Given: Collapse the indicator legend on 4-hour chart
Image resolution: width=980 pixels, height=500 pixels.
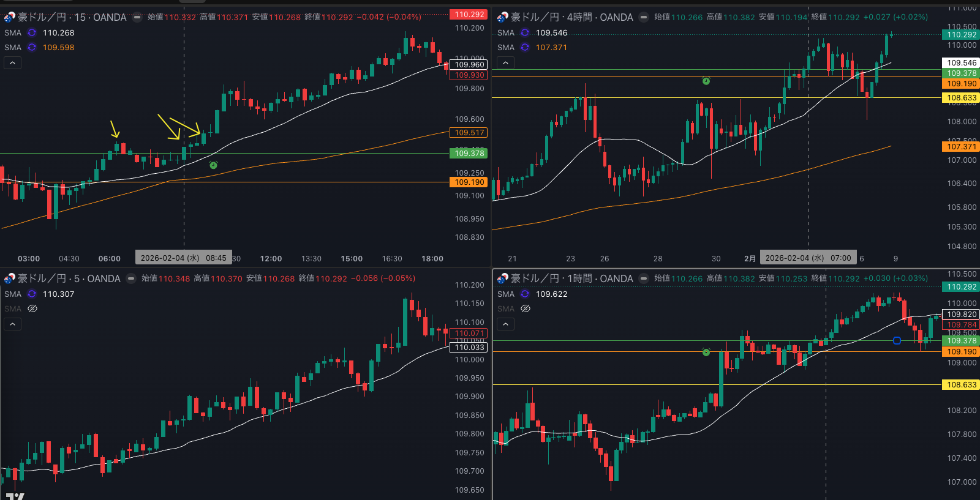Looking at the screenshot, I should click(505, 62).
